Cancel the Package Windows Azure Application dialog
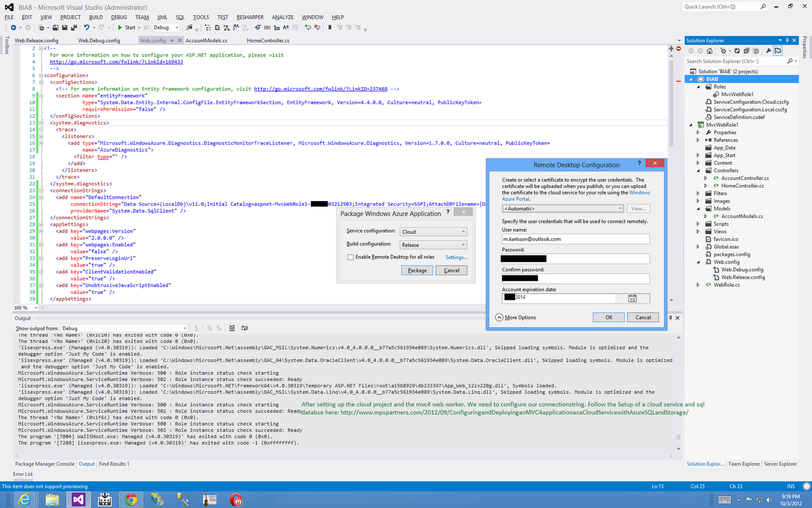812x508 pixels. (452, 270)
